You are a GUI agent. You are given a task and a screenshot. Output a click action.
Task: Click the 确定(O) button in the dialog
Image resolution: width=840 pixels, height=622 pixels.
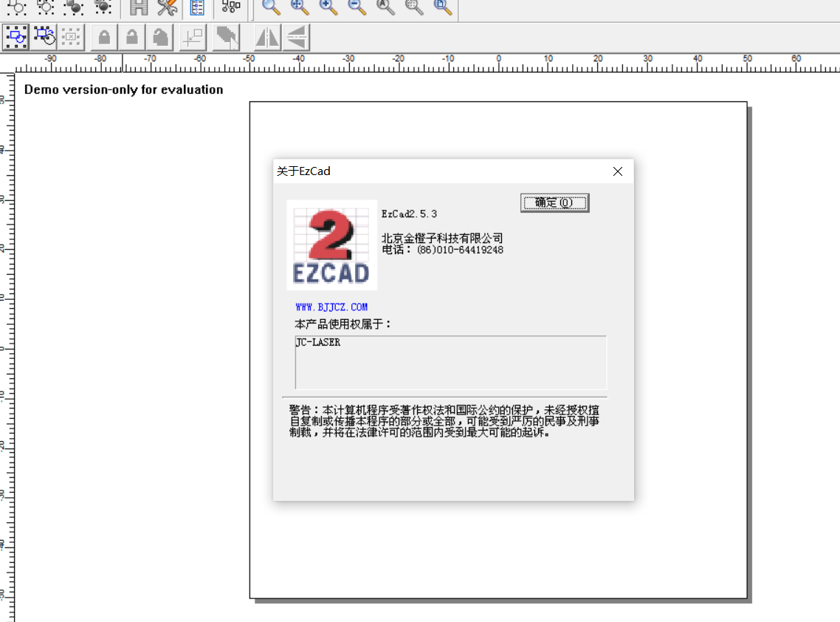click(x=554, y=202)
